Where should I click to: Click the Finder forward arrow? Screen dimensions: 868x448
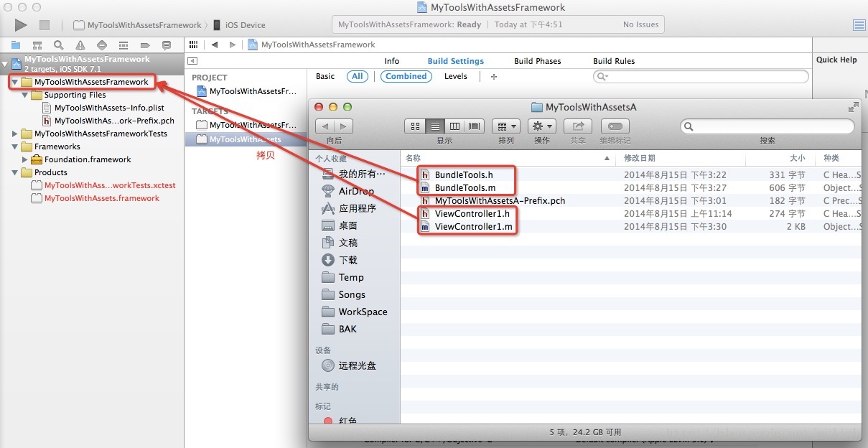point(344,126)
